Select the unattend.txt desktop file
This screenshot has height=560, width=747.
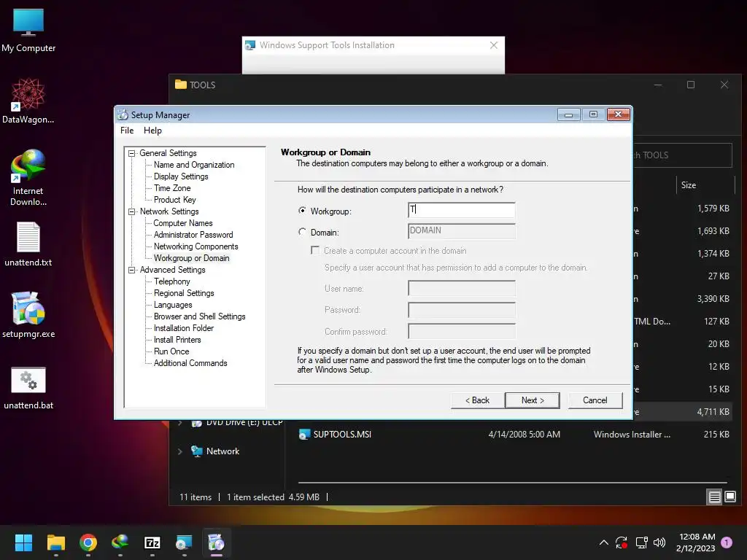[x=28, y=244]
